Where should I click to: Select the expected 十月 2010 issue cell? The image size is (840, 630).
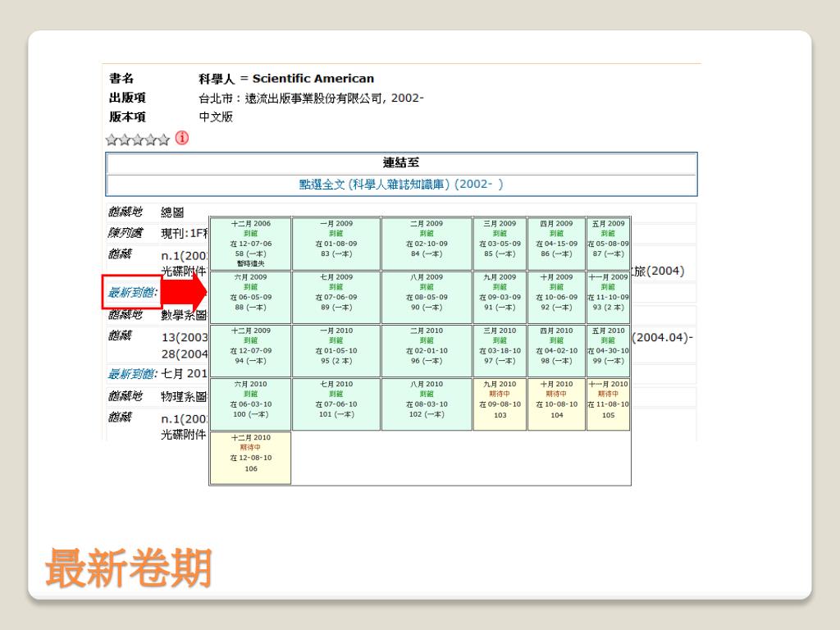(556, 404)
